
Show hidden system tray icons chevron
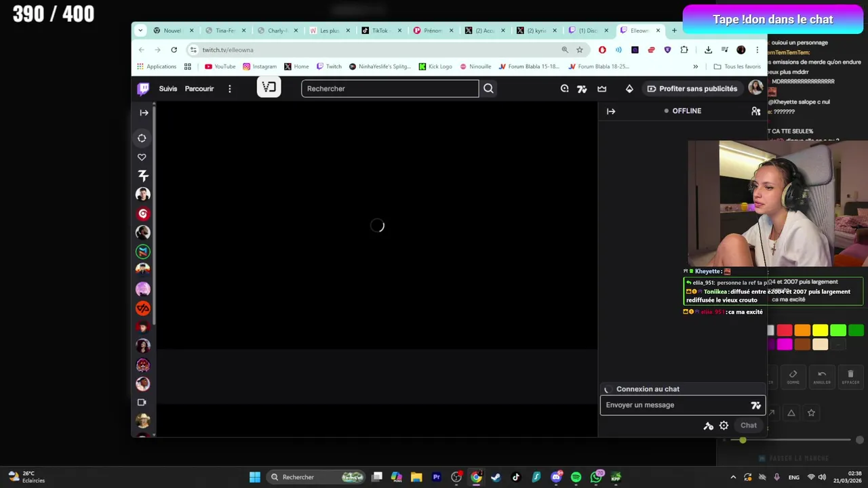[733, 477]
